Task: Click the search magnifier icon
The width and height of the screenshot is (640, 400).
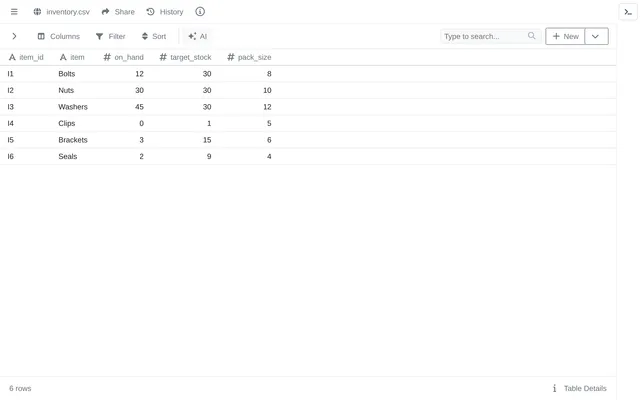Action: [x=531, y=36]
